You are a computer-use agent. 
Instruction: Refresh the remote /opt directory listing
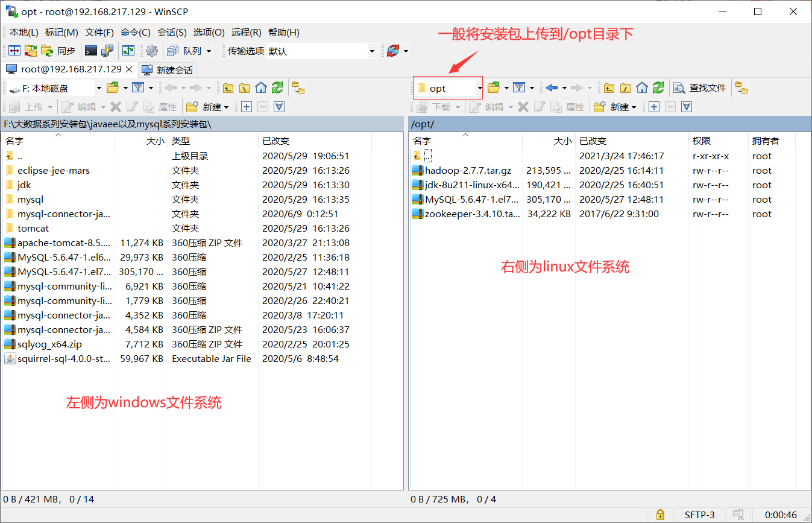pos(658,88)
